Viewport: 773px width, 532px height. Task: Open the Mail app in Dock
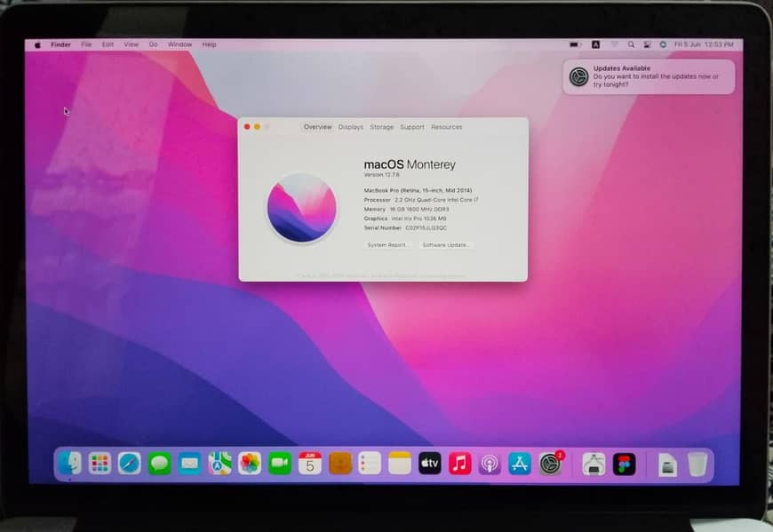coord(190,464)
